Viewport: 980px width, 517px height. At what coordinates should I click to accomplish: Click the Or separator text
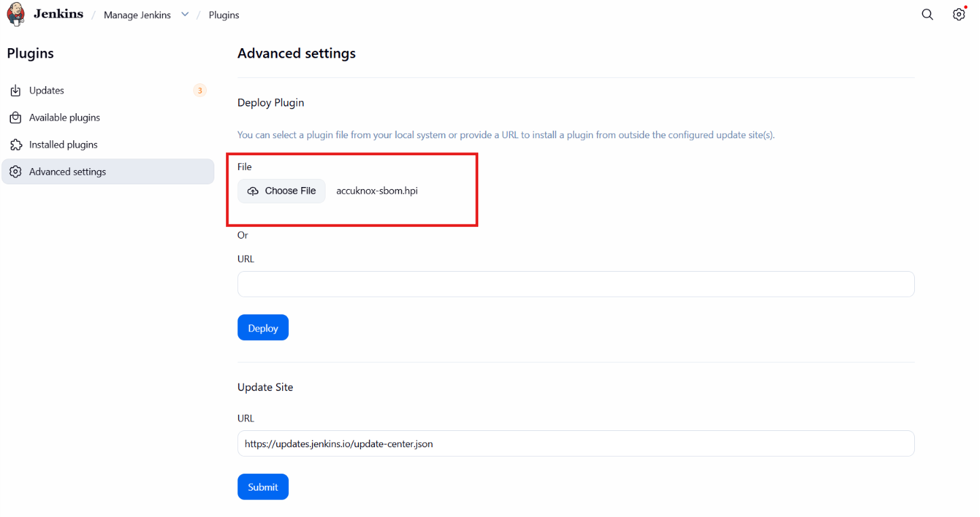pos(243,235)
